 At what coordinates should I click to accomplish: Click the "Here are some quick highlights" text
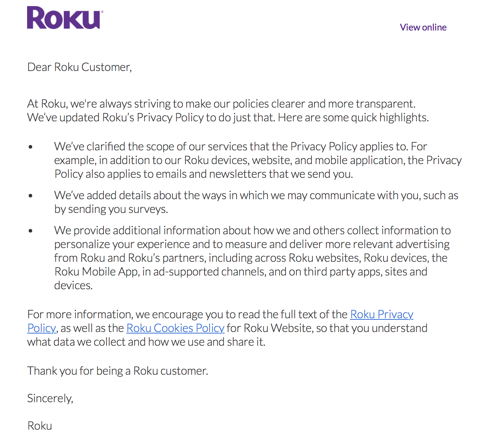(353, 118)
